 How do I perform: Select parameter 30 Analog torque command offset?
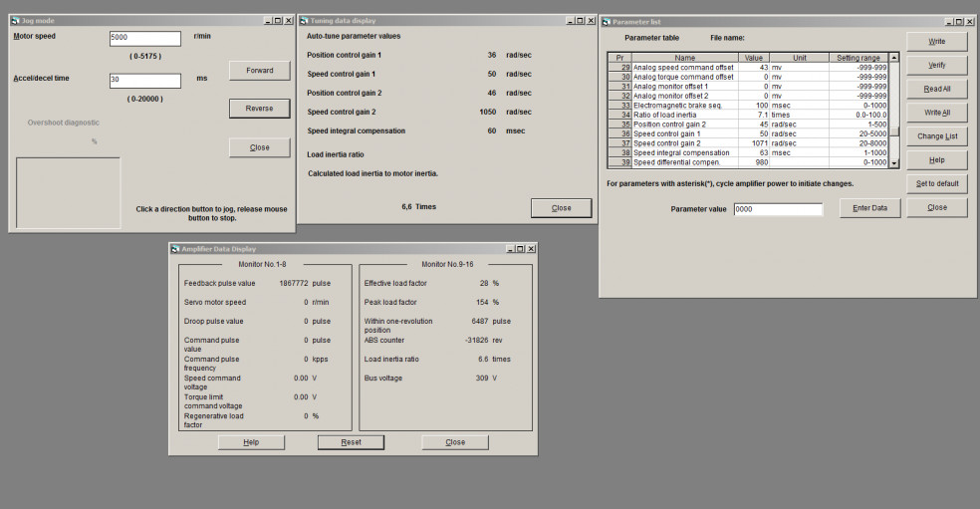[748, 77]
